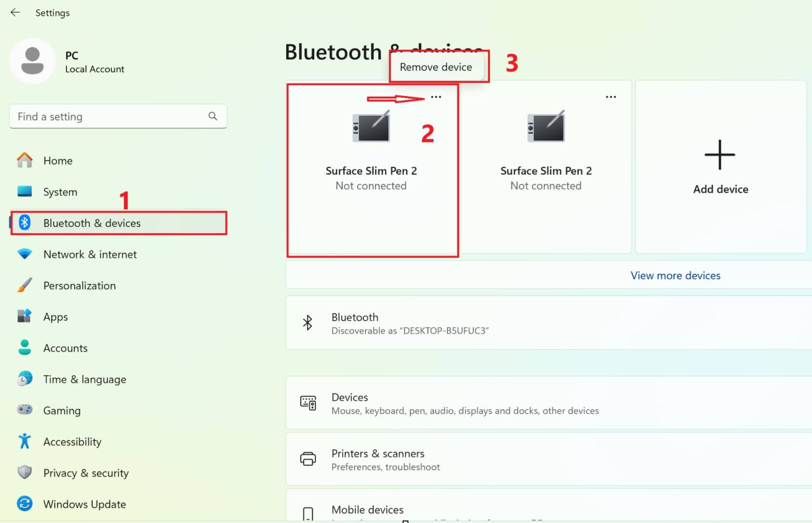Click the Local Account label
This screenshot has width=812, height=523.
click(95, 69)
